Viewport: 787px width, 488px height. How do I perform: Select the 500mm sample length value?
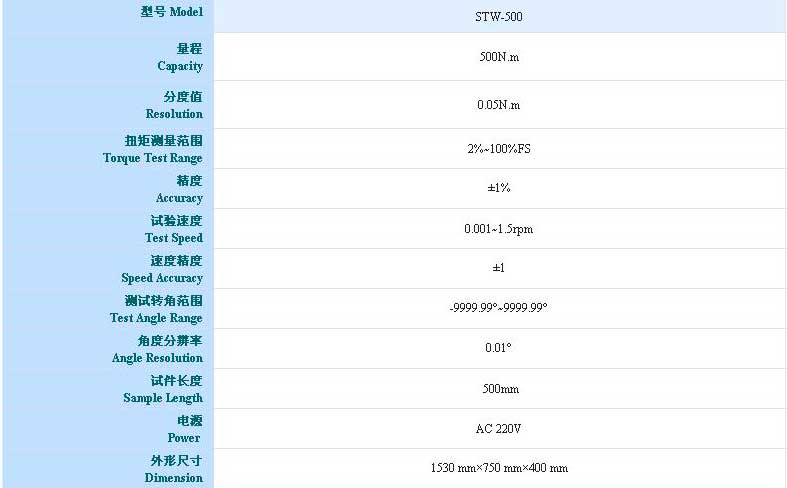498,389
